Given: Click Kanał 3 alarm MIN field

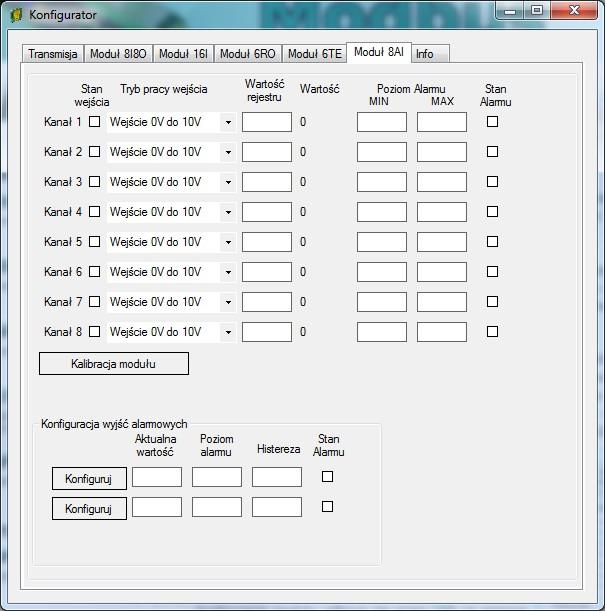Looking at the screenshot, I should point(382,182).
